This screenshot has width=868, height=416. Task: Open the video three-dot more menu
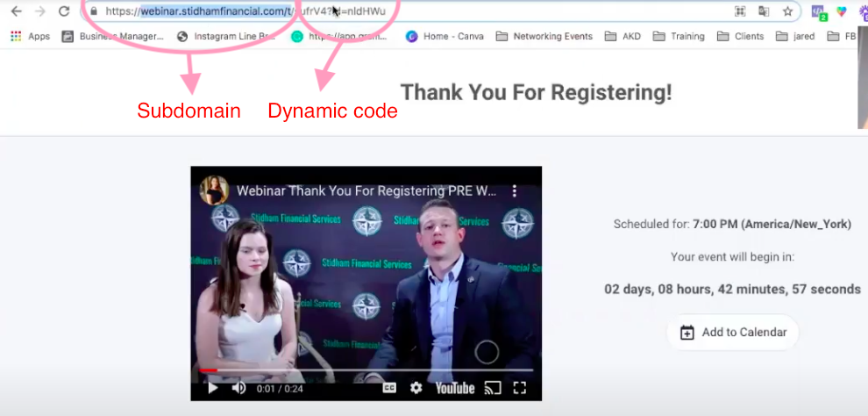(515, 191)
